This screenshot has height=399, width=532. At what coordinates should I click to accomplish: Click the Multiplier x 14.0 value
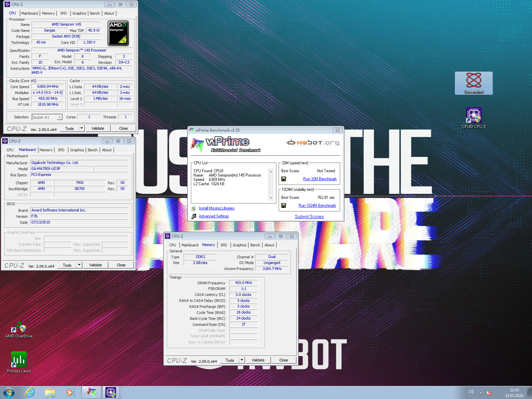click(x=48, y=92)
